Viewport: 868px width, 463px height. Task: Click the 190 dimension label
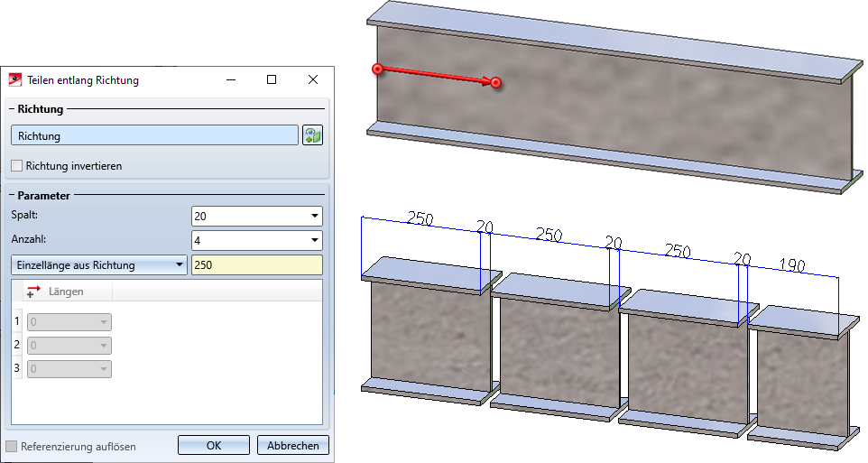pyautogui.click(x=792, y=265)
